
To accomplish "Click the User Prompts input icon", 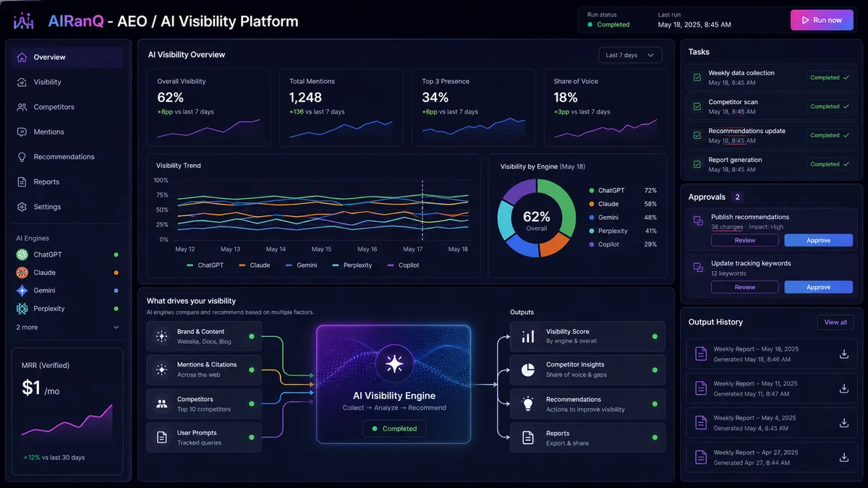I will click(162, 437).
